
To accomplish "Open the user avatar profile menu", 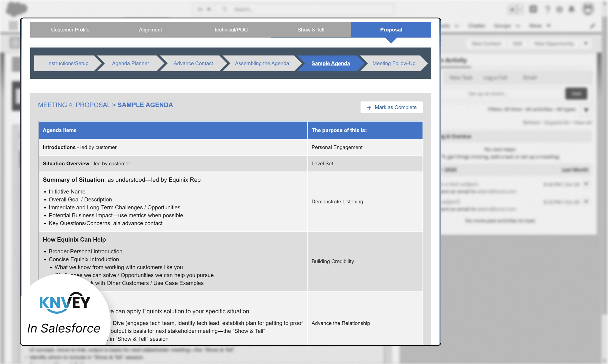I will pos(588,9).
